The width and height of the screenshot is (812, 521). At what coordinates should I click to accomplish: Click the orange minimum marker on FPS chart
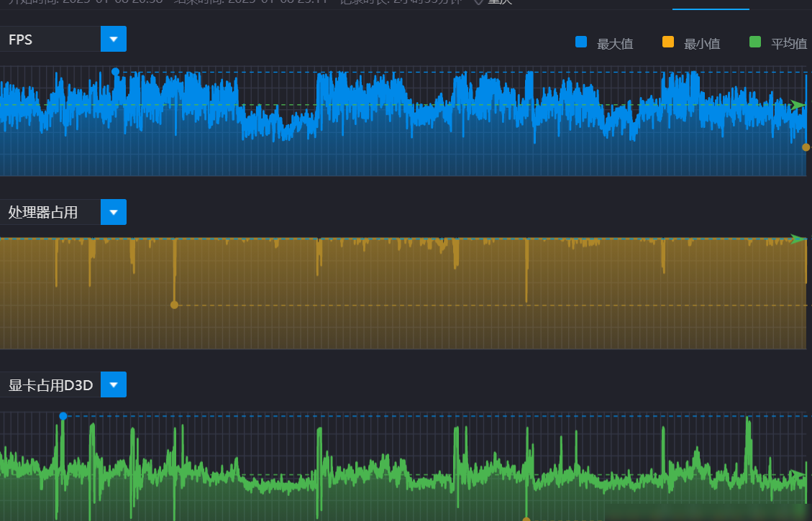[806, 147]
